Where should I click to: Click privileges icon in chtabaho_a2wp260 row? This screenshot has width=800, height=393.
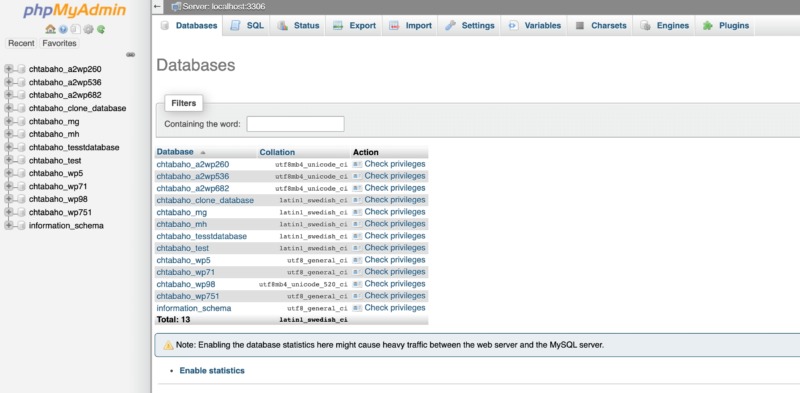(x=357, y=164)
